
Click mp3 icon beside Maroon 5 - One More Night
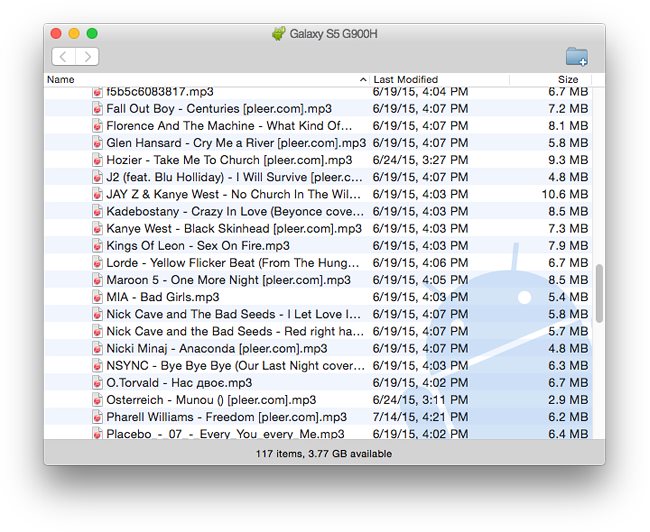point(97,280)
